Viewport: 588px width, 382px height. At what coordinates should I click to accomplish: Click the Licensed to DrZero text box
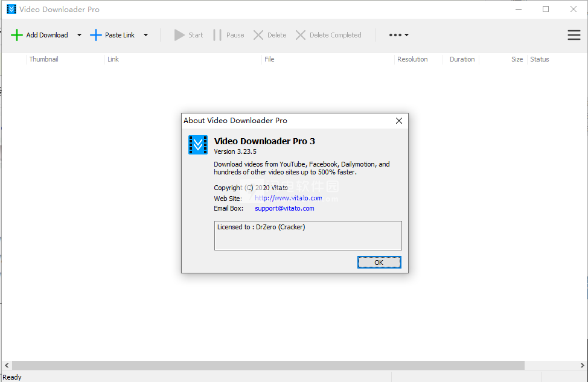(308, 235)
